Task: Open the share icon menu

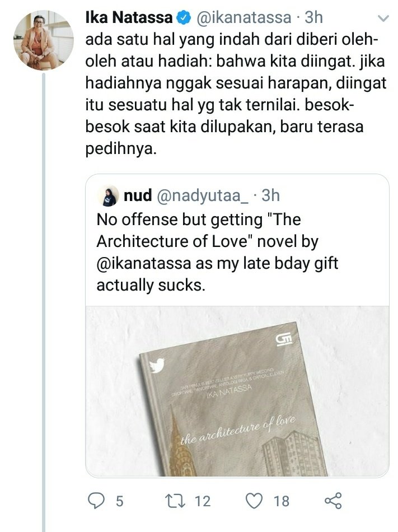Action: (x=333, y=501)
